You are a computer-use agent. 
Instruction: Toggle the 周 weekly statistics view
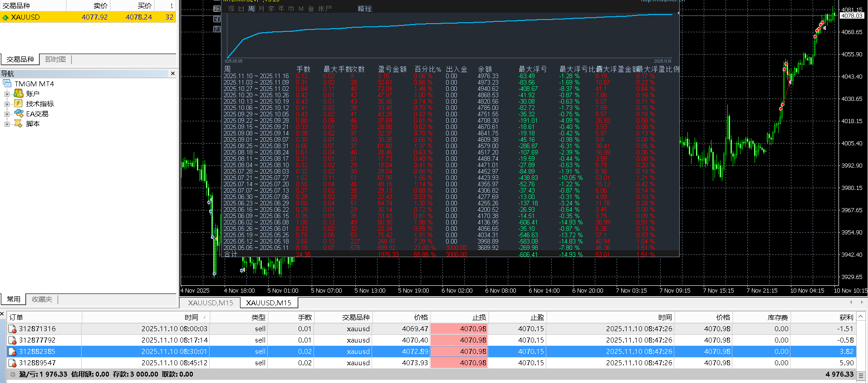point(251,9)
